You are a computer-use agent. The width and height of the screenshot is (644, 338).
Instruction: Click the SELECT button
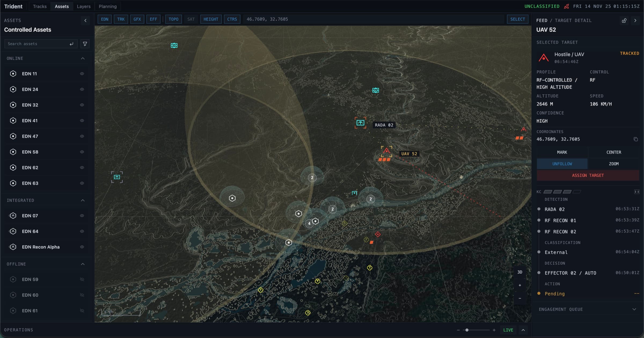pos(518,19)
